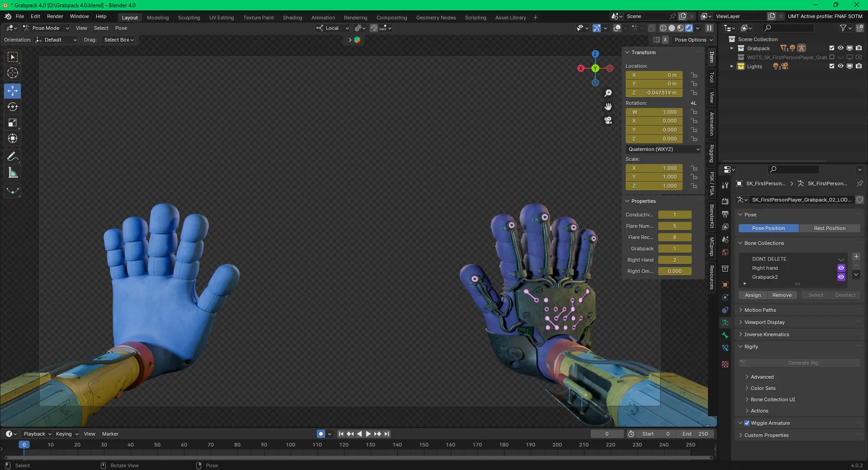Open the Rigging sidebar tab
This screenshot has height=470, width=868.
(x=712, y=153)
